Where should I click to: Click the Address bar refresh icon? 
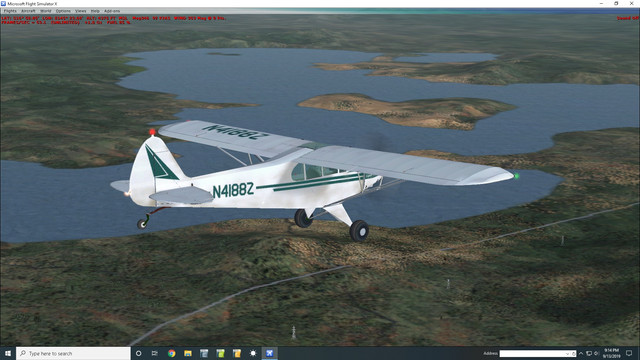[x=573, y=353]
